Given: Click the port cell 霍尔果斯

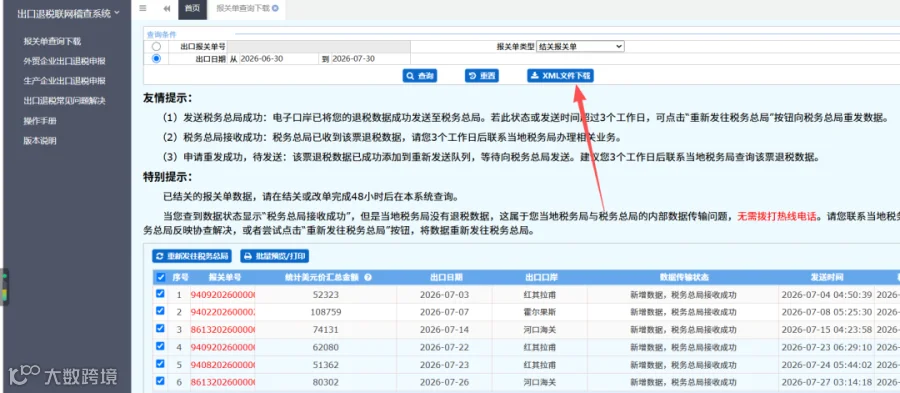Looking at the screenshot, I should (540, 313).
